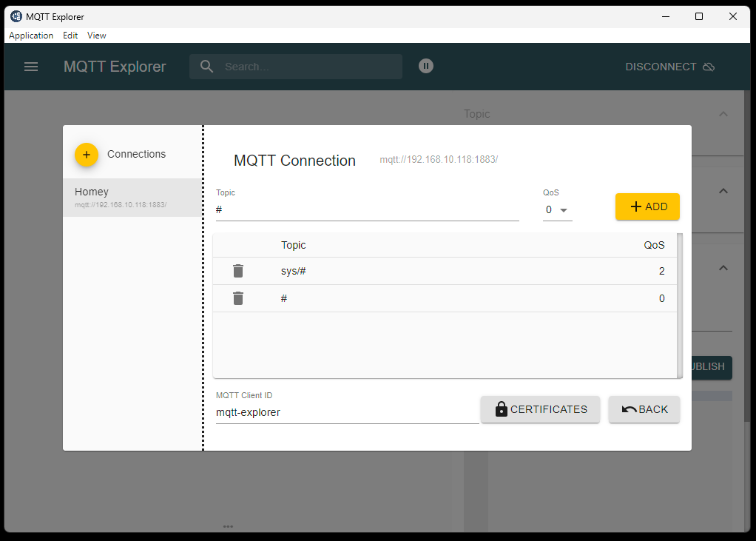Image resolution: width=756 pixels, height=541 pixels.
Task: Select the Homey connection profile
Action: point(132,198)
